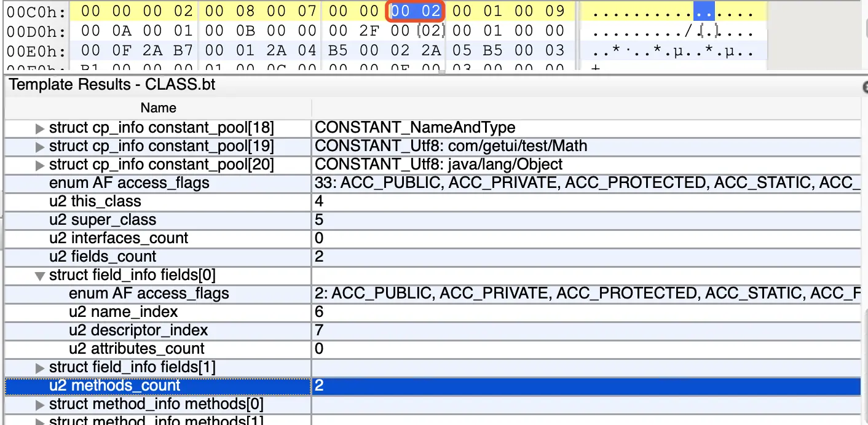The width and height of the screenshot is (868, 425).
Task: Select the u2 fields_count row
Action: (433, 257)
